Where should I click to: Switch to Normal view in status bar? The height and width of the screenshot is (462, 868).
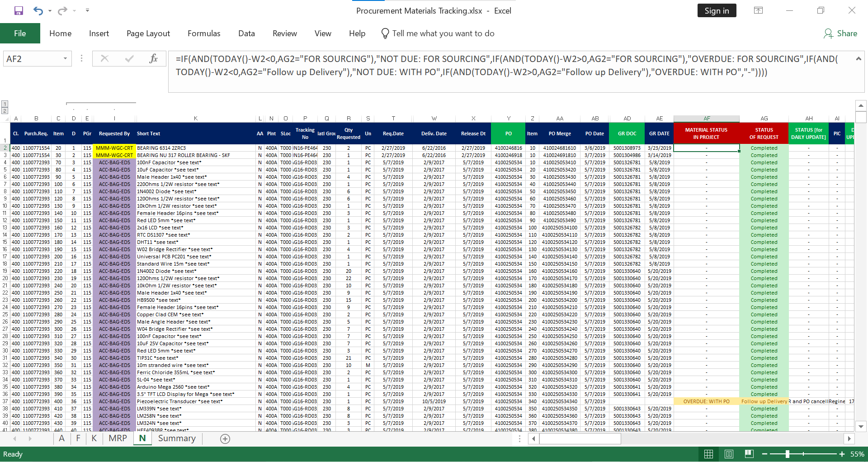(709, 454)
